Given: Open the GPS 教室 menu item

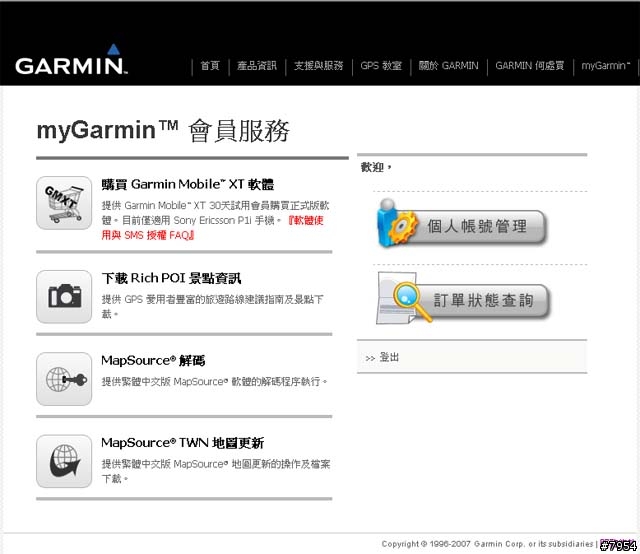Looking at the screenshot, I should click(381, 65).
